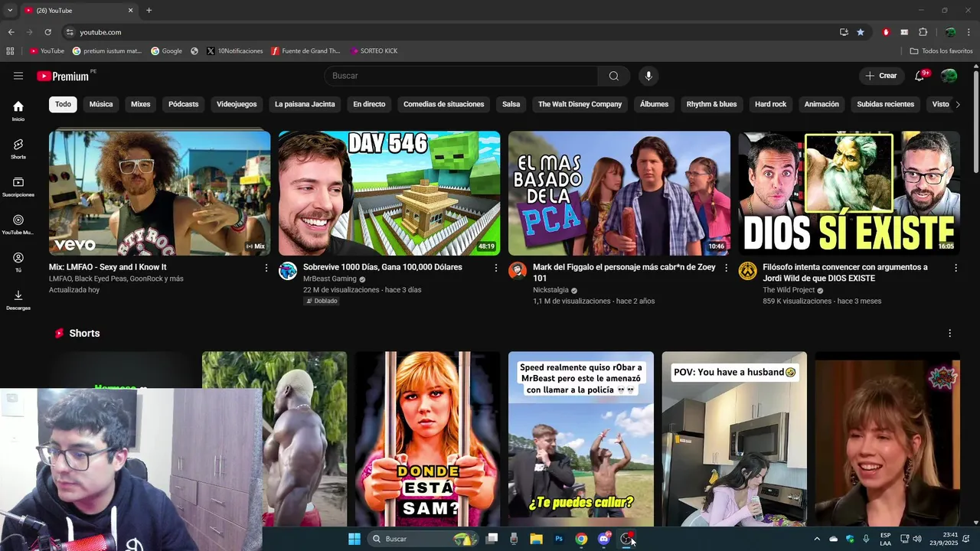Screen dimensions: 980x551
Task: Open Speed quiso robar a MrBeast short
Action: pos(581,439)
